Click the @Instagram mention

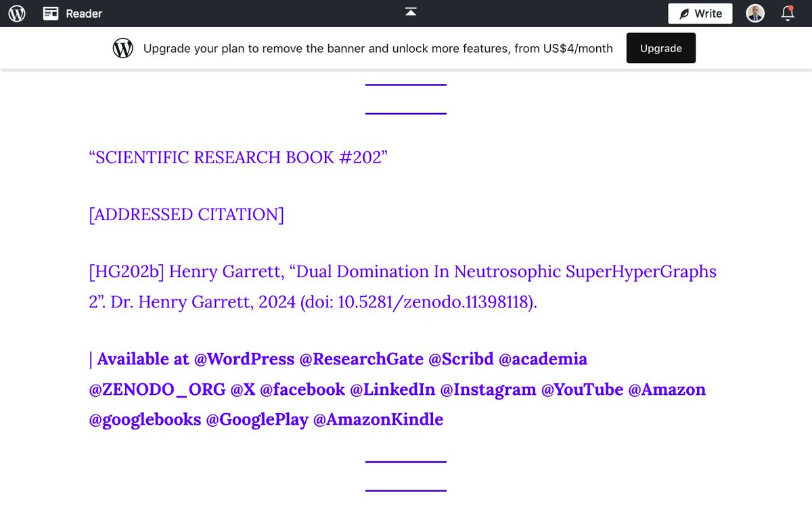pyautogui.click(x=488, y=389)
